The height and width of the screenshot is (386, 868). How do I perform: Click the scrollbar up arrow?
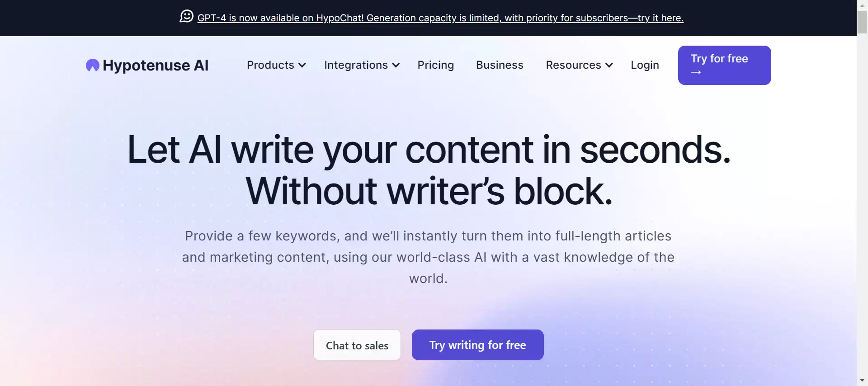(862, 5)
